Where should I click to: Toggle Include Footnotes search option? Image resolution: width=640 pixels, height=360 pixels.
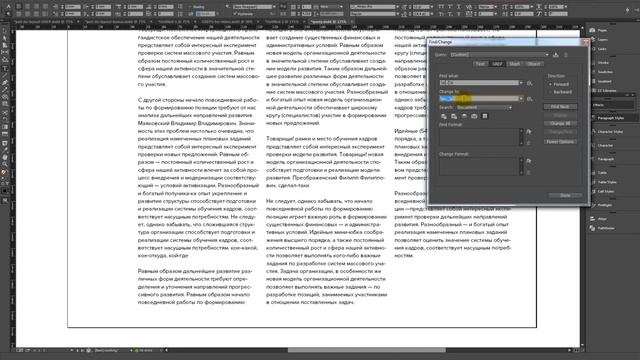(484, 116)
